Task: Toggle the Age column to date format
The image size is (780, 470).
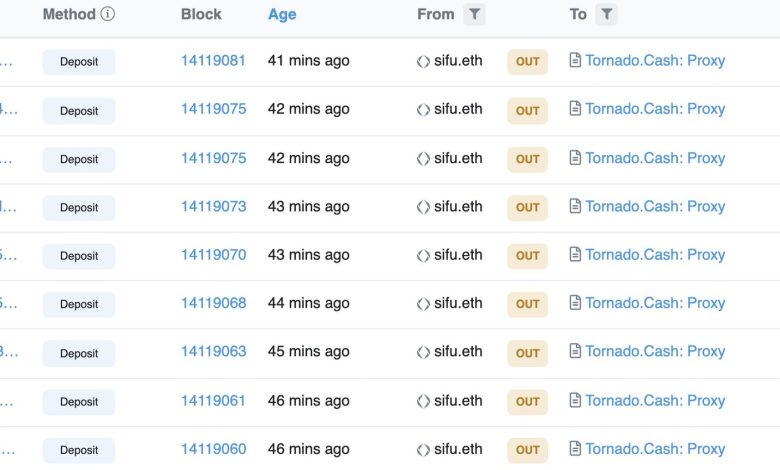Action: (x=282, y=14)
